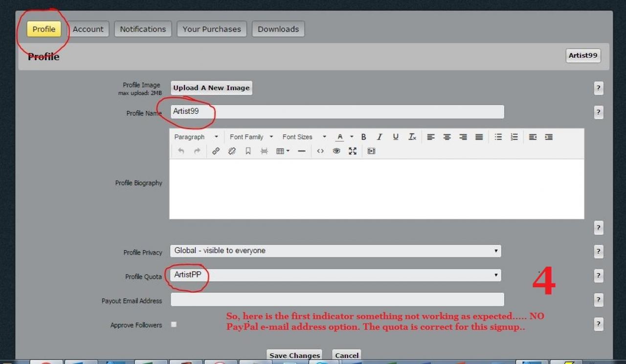Apply text color with the A icon

tap(339, 137)
